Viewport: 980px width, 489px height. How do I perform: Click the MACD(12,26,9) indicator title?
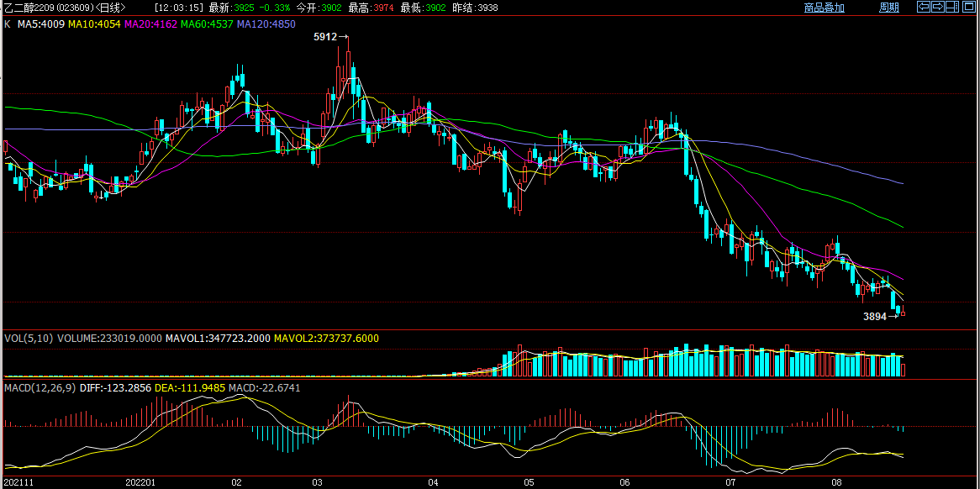[x=40, y=388]
